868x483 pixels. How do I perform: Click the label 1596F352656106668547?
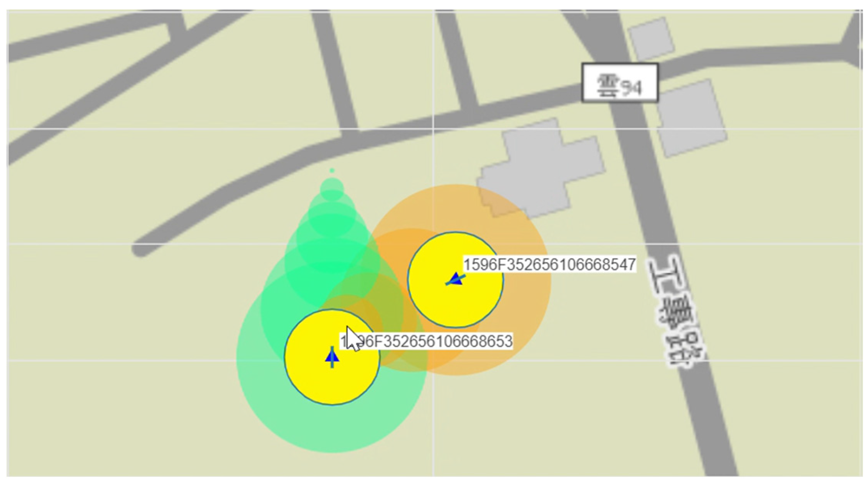click(x=549, y=265)
